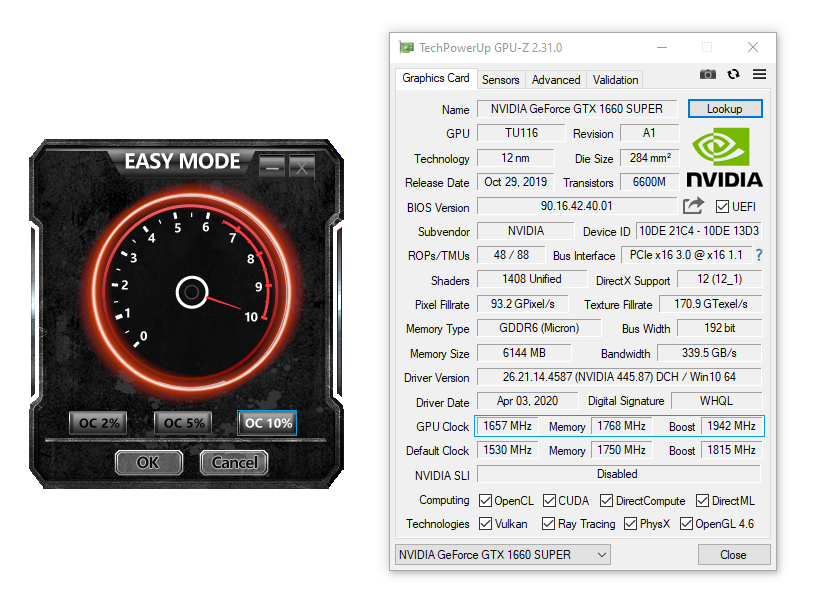Click the Transistors 6600M value
The width and height of the screenshot is (818, 602).
[649, 182]
